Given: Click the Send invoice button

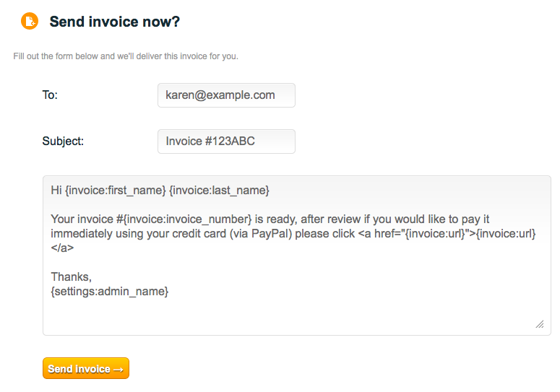Looking at the screenshot, I should coord(86,368).
